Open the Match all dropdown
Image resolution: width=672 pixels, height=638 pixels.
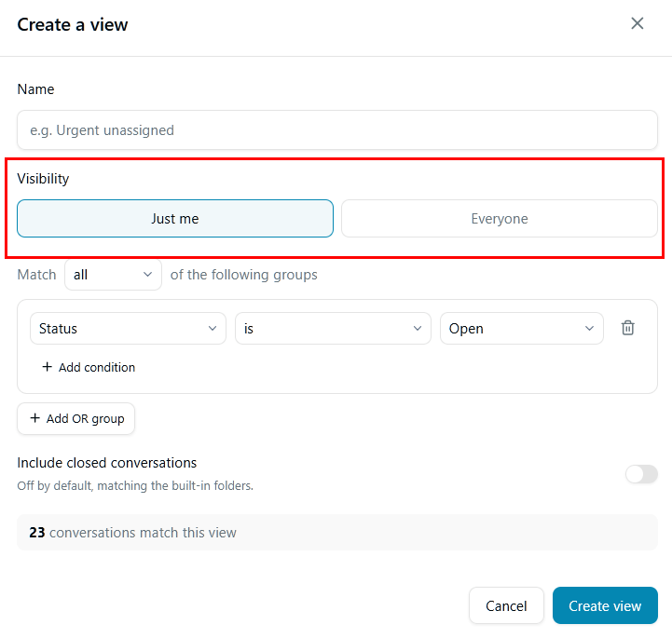pos(113,275)
